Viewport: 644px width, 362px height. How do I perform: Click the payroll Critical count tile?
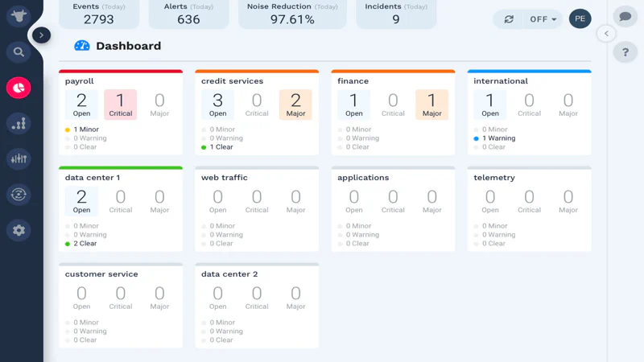click(121, 105)
